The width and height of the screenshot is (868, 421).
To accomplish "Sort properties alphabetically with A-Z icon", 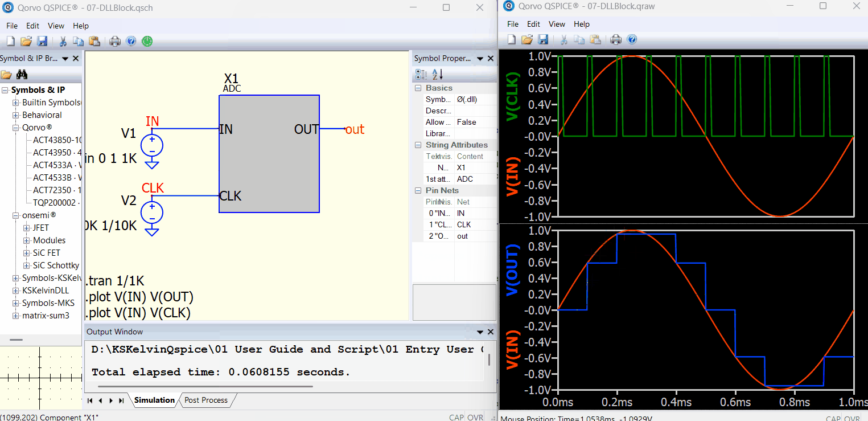I will point(437,74).
